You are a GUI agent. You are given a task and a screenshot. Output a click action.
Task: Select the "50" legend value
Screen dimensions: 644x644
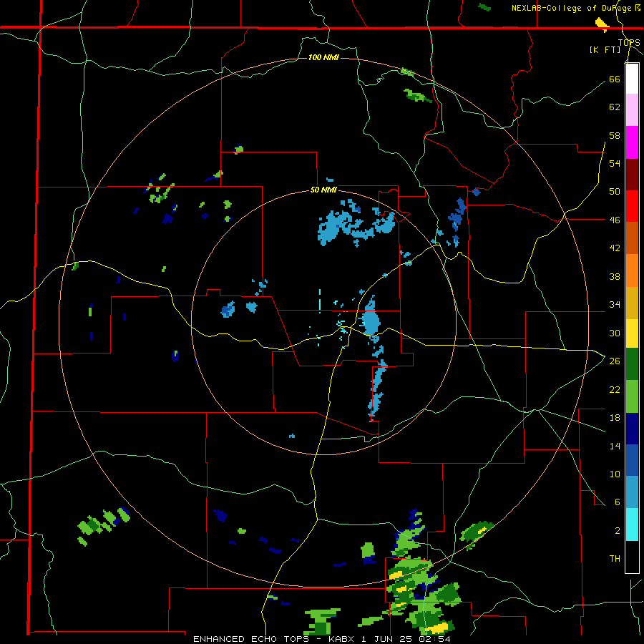(x=615, y=192)
